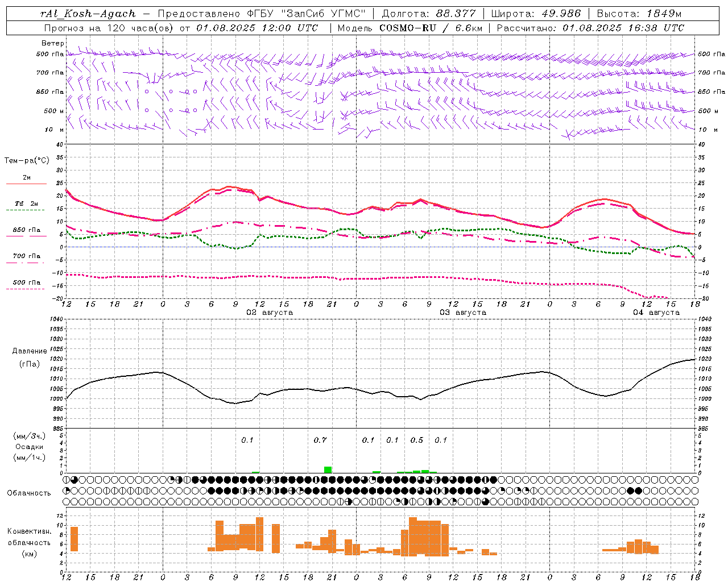
Task: Select the text Предоставлено ФГБУ "ЗапСиб УГМС"
Action: 263,14
